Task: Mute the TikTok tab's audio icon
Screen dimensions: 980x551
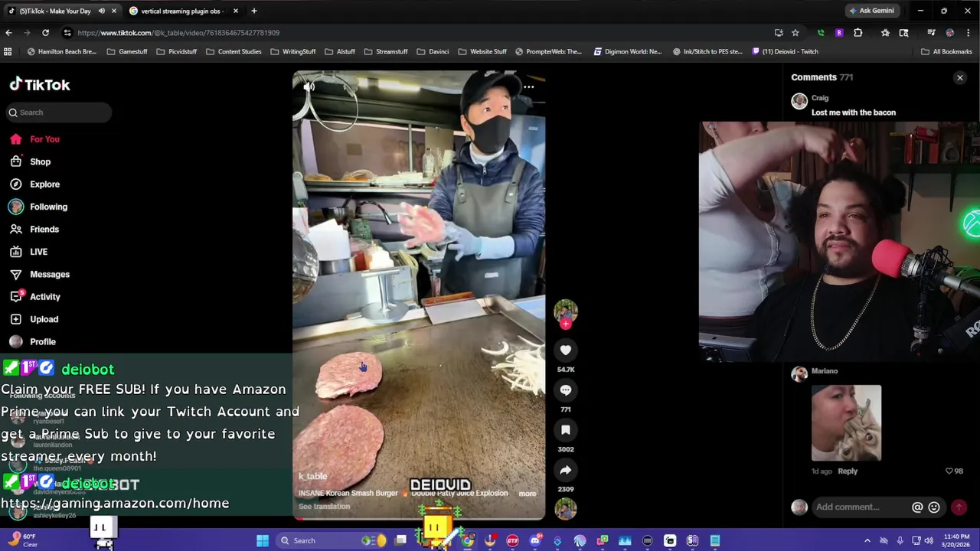Action: (x=101, y=11)
